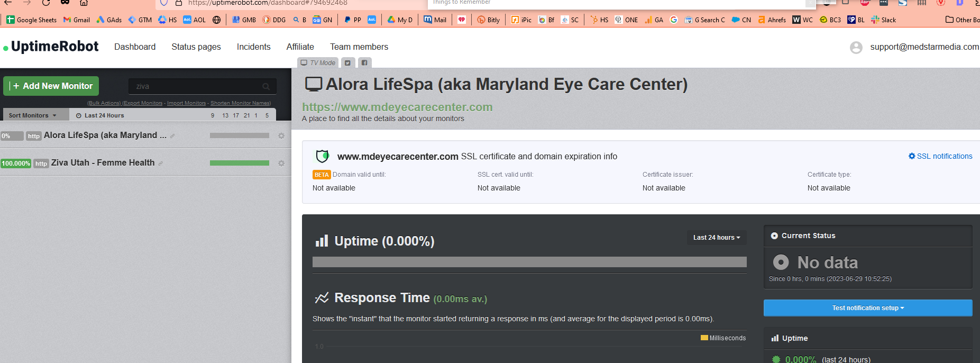The height and width of the screenshot is (363, 980).
Task: Open the Export Monitors link
Action: pyautogui.click(x=143, y=103)
